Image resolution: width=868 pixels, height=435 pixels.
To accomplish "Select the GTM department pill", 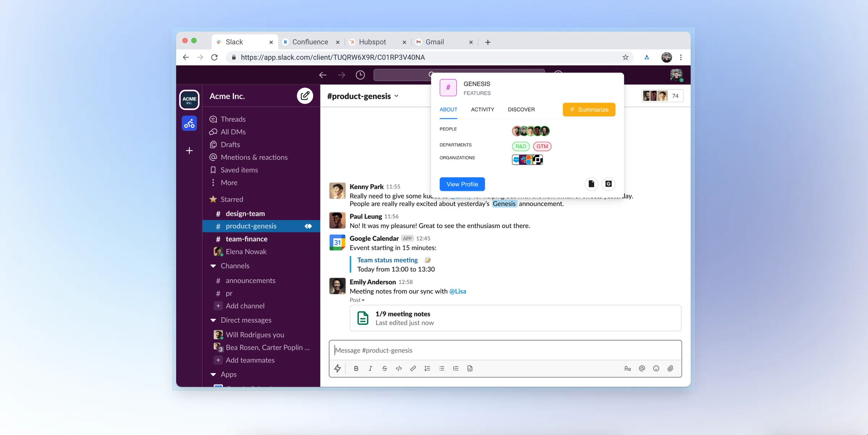I will tap(542, 146).
